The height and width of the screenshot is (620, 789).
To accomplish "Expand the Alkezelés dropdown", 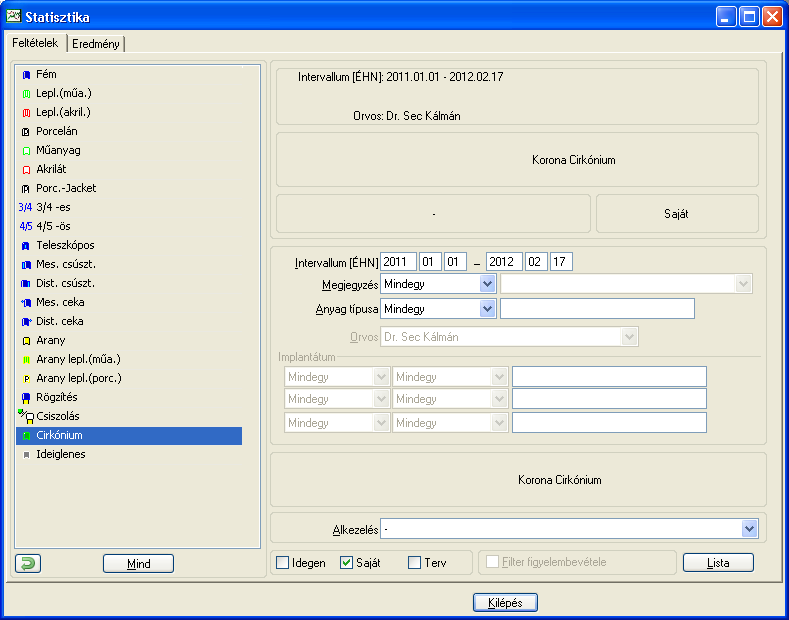I will coord(749,529).
